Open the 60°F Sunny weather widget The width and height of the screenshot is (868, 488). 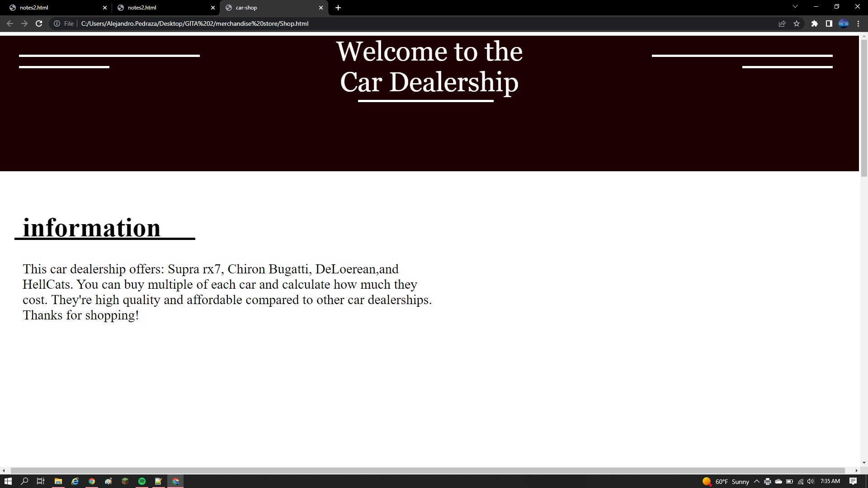[726, 481]
